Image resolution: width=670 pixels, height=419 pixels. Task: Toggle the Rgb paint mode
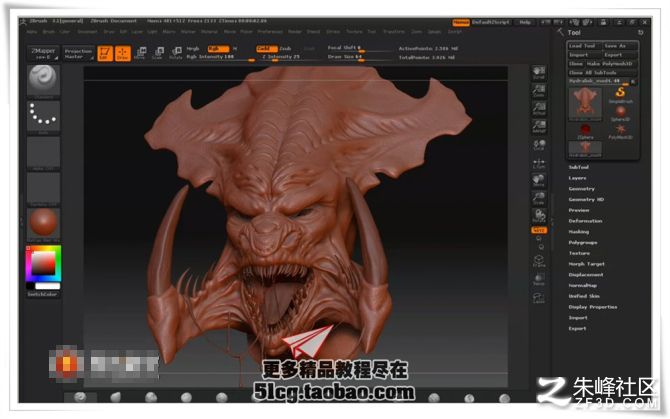pyautogui.click(x=218, y=49)
